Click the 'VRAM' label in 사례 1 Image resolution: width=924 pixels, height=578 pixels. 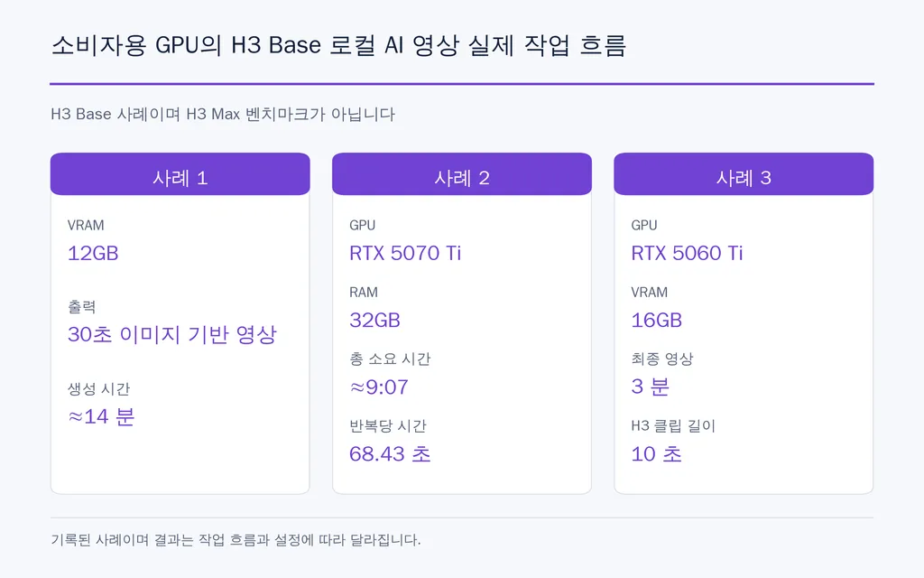86,225
